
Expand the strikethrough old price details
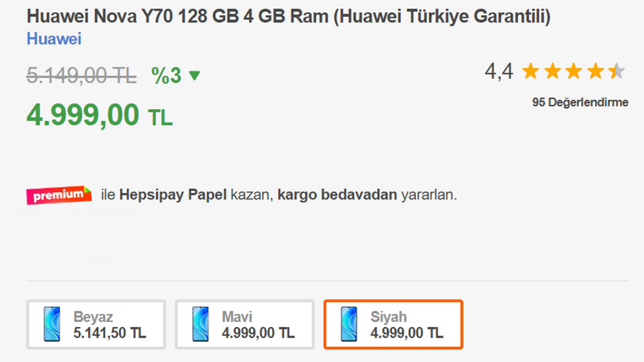click(80, 75)
